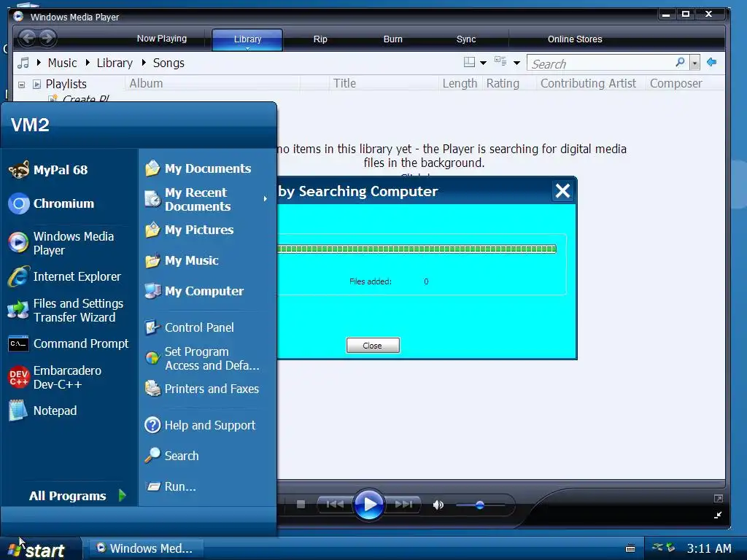Open Files and Settings Transfer Wizard
The height and width of the screenshot is (560, 747).
click(x=69, y=310)
